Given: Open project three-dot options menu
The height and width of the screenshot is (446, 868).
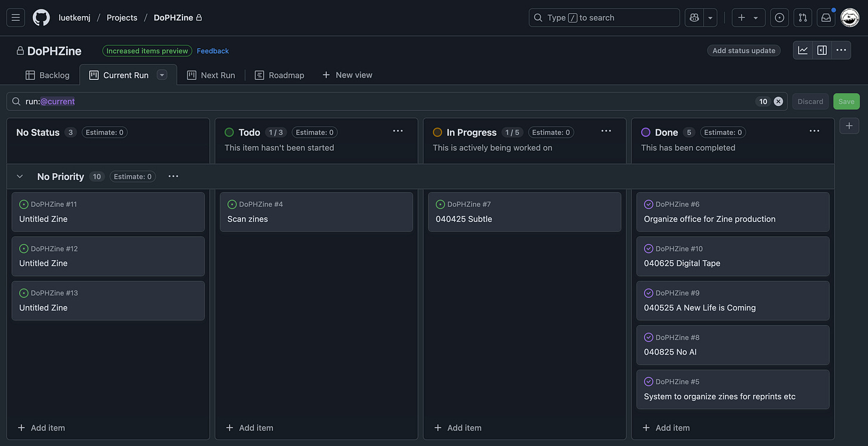Looking at the screenshot, I should click(x=841, y=50).
